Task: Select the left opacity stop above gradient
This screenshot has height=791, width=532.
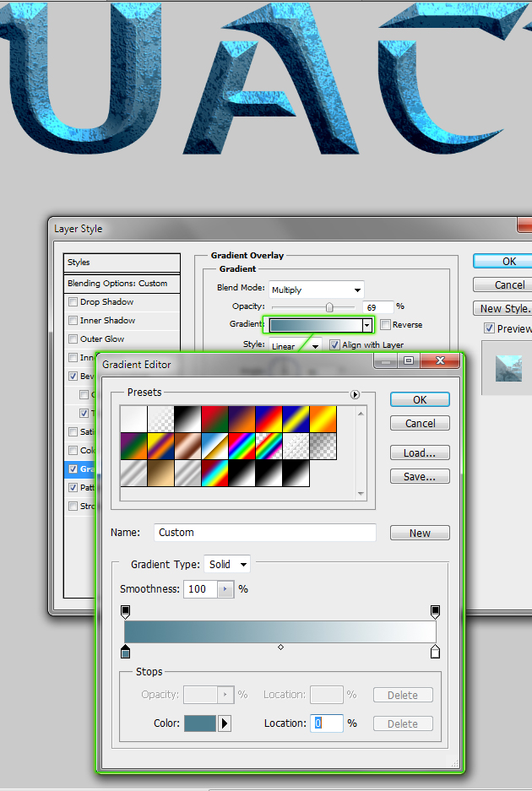Action: [126, 610]
